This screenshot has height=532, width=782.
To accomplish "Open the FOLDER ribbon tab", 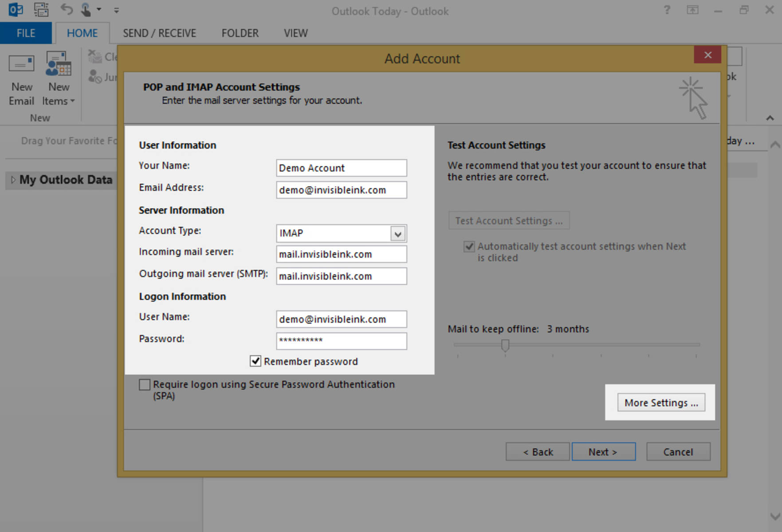I will [x=240, y=33].
